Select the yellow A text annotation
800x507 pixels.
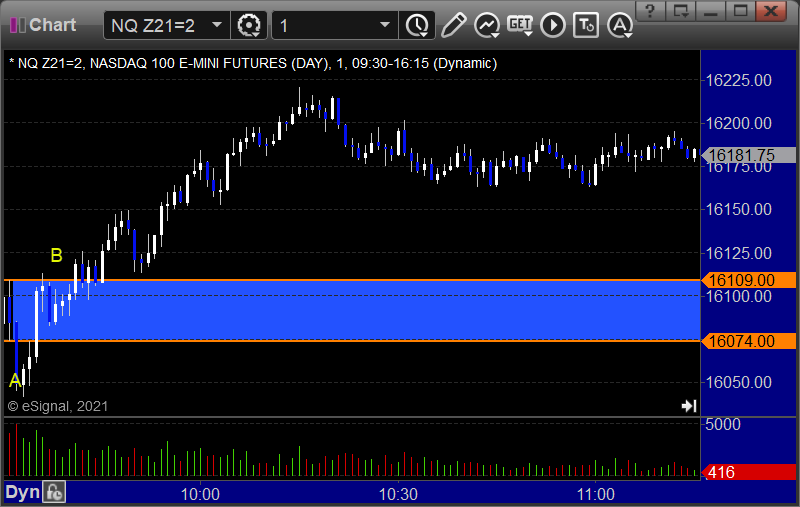click(x=15, y=380)
